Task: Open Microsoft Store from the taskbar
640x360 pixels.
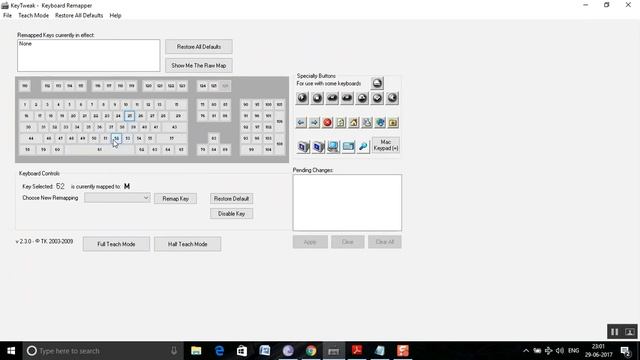Action: [x=242, y=351]
